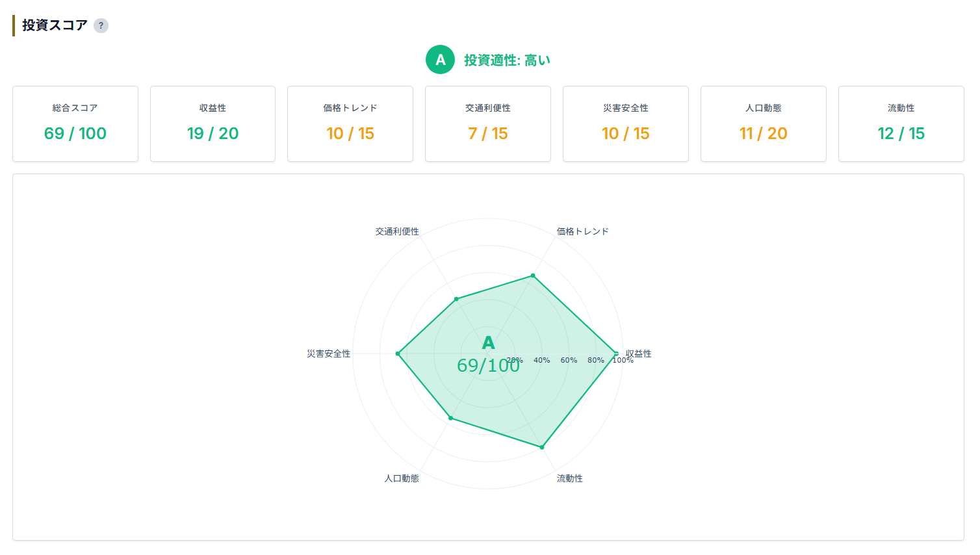Click the 投資適性: 高い label
The width and height of the screenshot is (980, 555).
[x=507, y=60]
